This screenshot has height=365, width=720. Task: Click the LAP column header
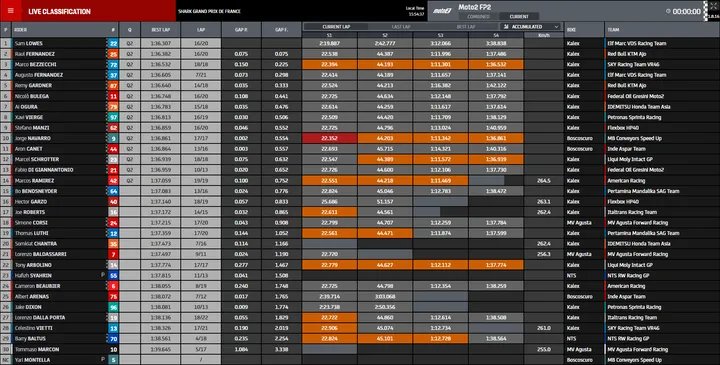tap(201, 30)
